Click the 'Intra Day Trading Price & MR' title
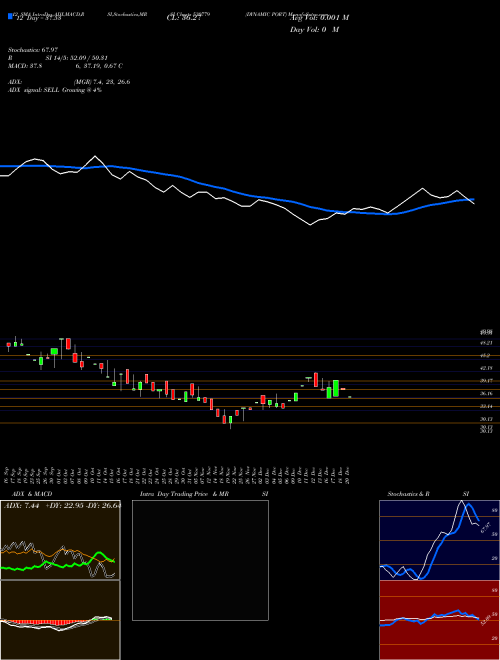500x660 pixels. [184, 494]
